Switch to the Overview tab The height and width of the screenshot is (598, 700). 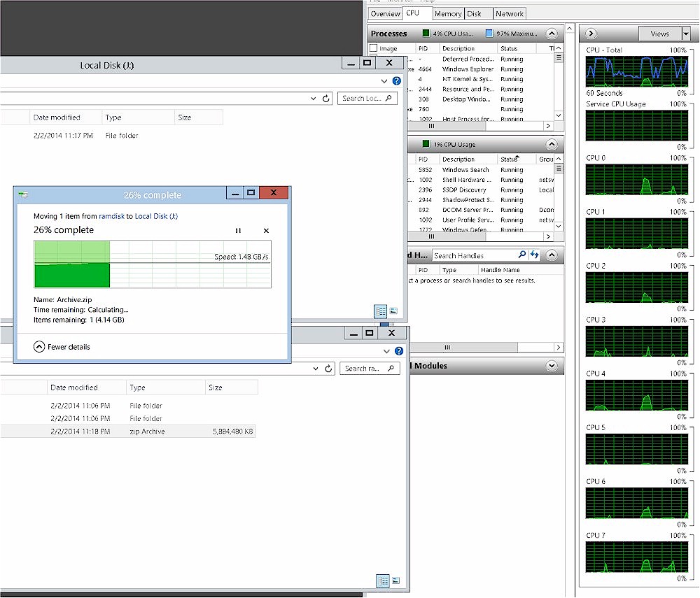pos(385,13)
